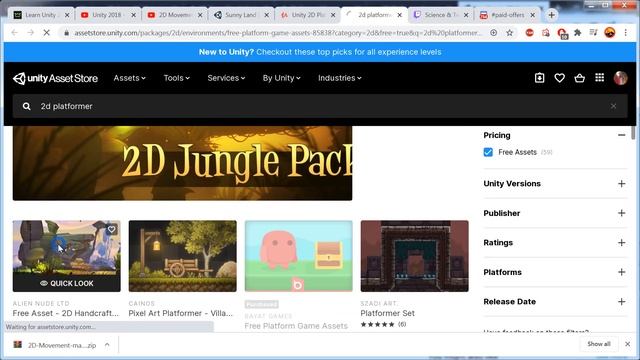The height and width of the screenshot is (360, 640).
Task: Open the Tools dropdown menu
Action: pyautogui.click(x=176, y=78)
